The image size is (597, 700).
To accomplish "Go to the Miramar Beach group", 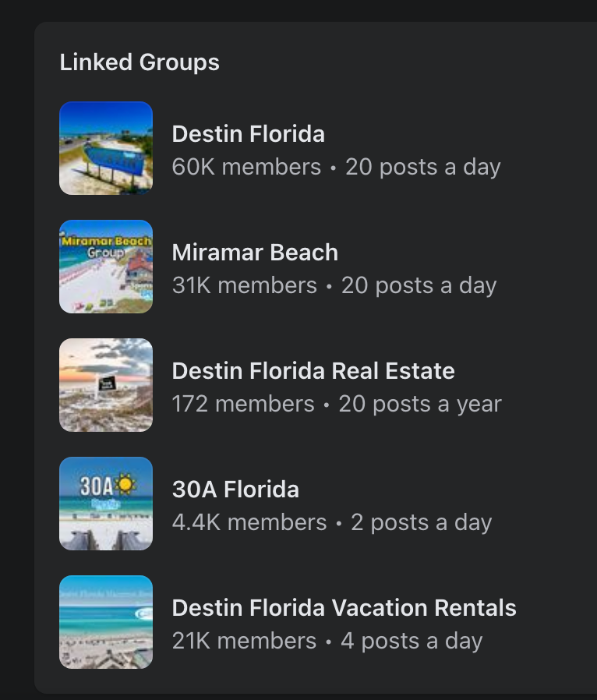I will tap(255, 253).
